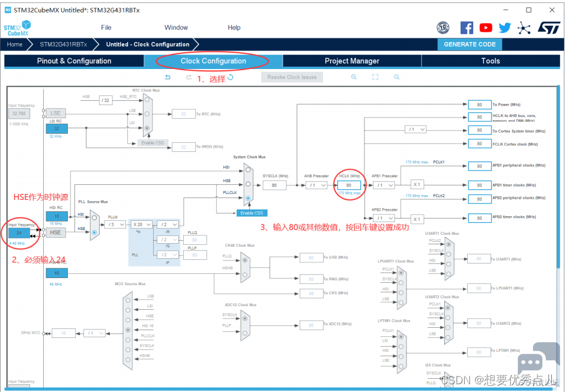The height and width of the screenshot is (392, 565).
Task: Click the redo arrow icon in clock toolbar
Action: pyautogui.click(x=189, y=77)
